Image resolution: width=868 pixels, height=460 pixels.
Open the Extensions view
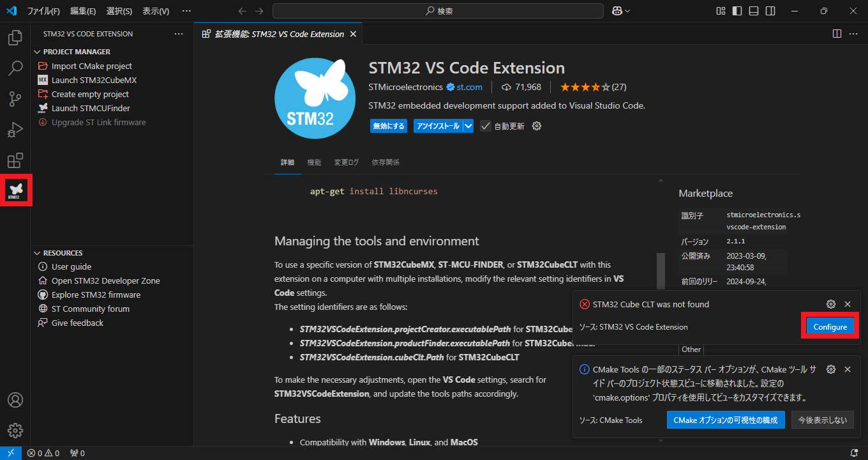pyautogui.click(x=15, y=160)
